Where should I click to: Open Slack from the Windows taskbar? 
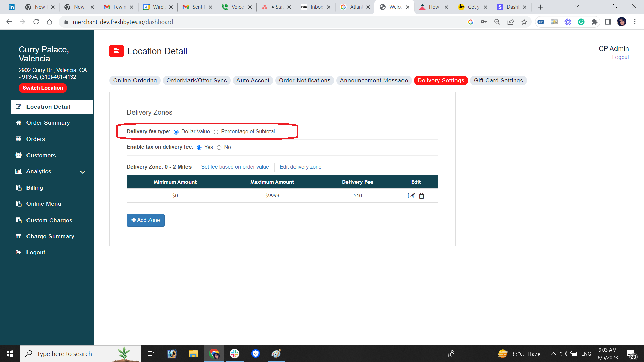coord(235,354)
